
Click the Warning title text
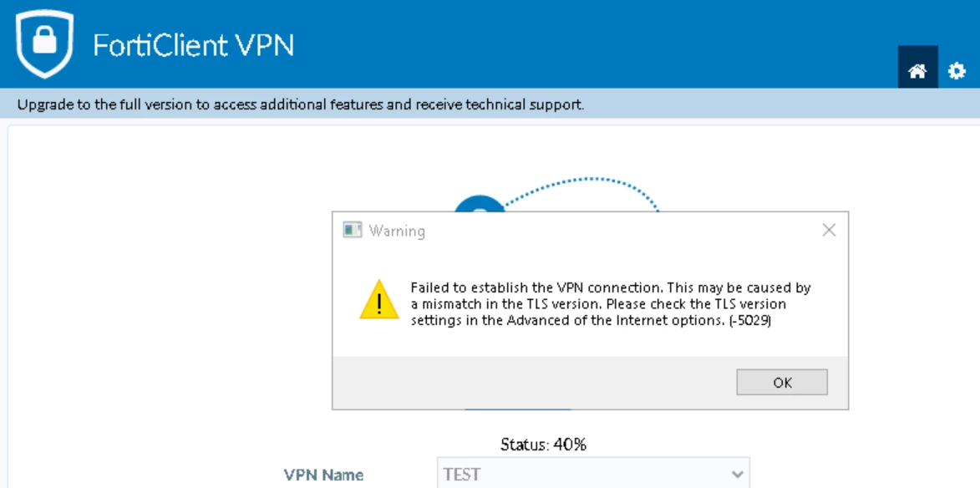click(397, 231)
